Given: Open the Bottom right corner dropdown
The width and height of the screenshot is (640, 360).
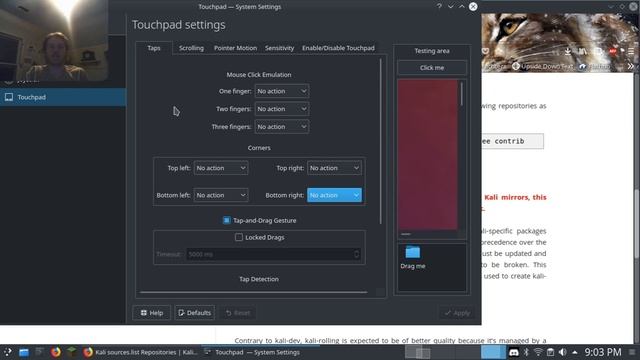Looking at the screenshot, I should click(334, 195).
